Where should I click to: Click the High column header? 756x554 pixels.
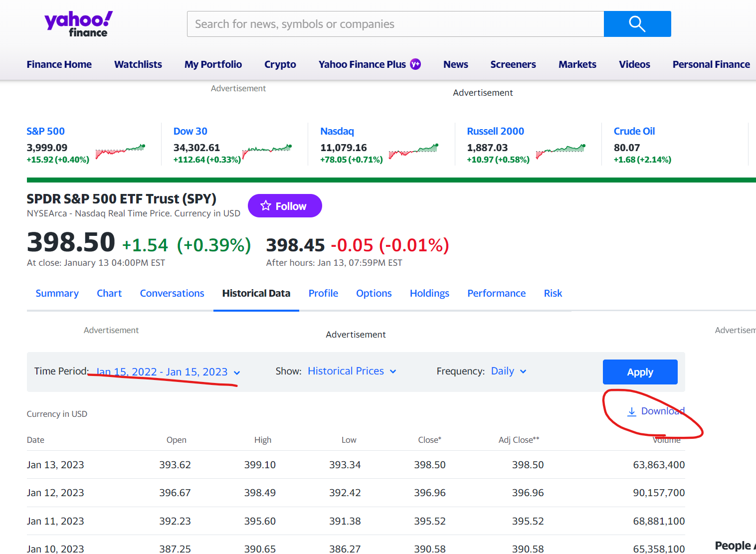click(x=263, y=440)
